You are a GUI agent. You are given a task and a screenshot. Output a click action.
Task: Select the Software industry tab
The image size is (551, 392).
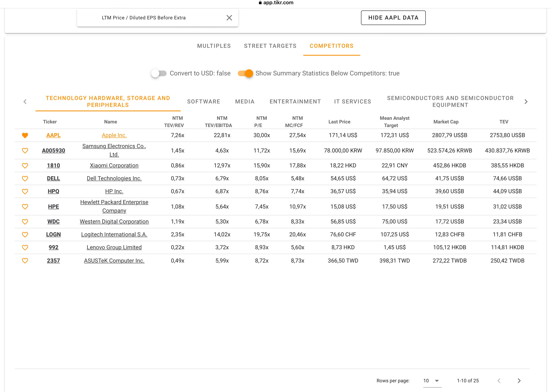click(203, 102)
